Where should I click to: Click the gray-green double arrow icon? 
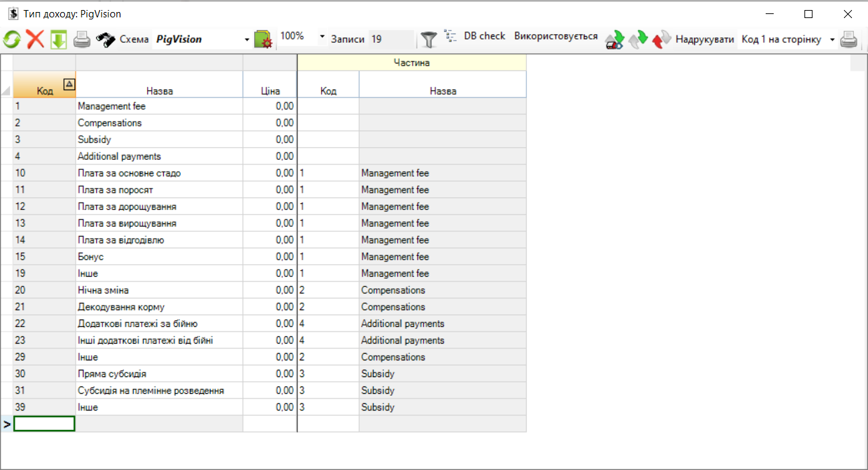tap(638, 39)
